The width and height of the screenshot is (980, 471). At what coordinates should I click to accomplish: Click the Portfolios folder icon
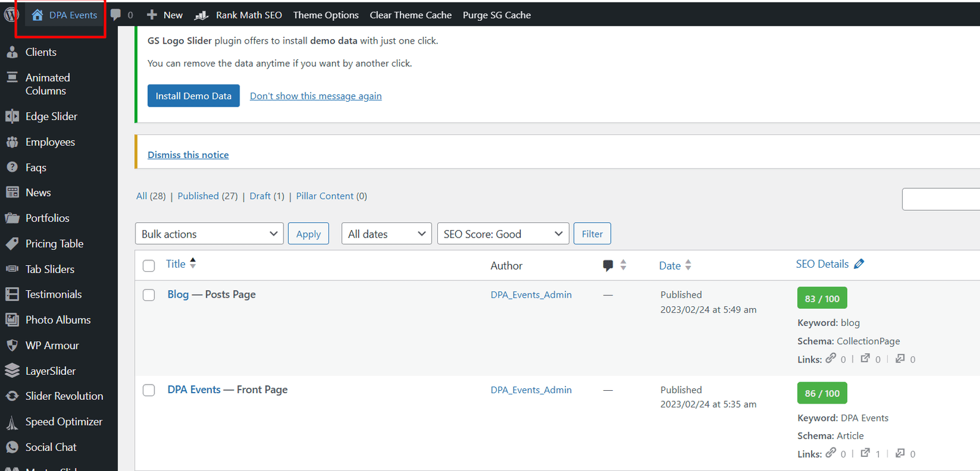[12, 218]
